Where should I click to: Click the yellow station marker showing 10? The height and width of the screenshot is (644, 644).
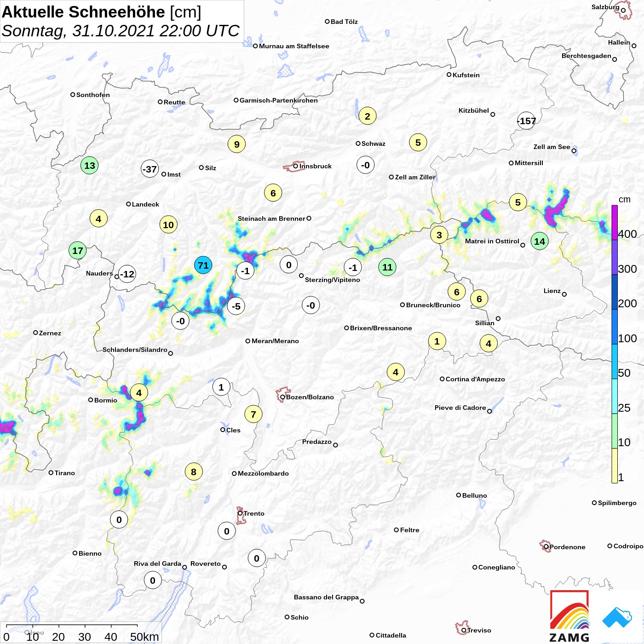(x=168, y=224)
